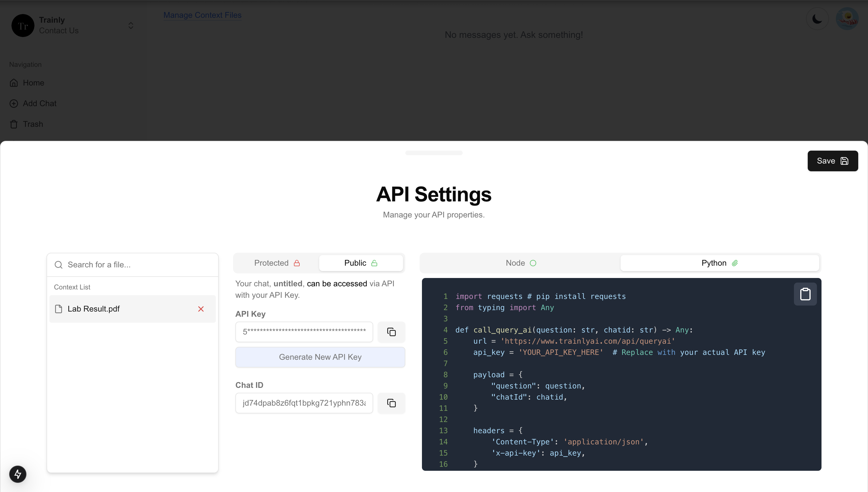The height and width of the screenshot is (492, 868).
Task: Copy the Chat ID value
Action: 391,403
